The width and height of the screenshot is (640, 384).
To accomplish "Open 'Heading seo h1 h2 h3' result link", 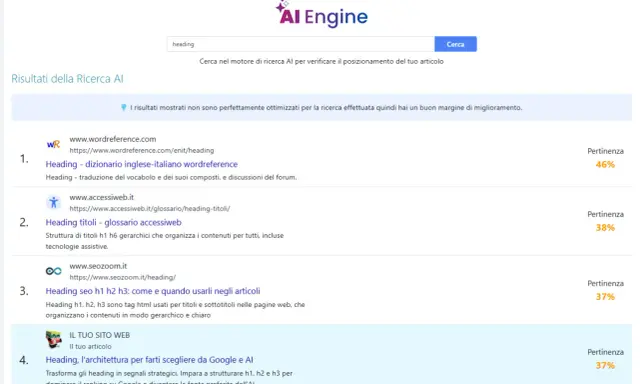I will point(153,291).
